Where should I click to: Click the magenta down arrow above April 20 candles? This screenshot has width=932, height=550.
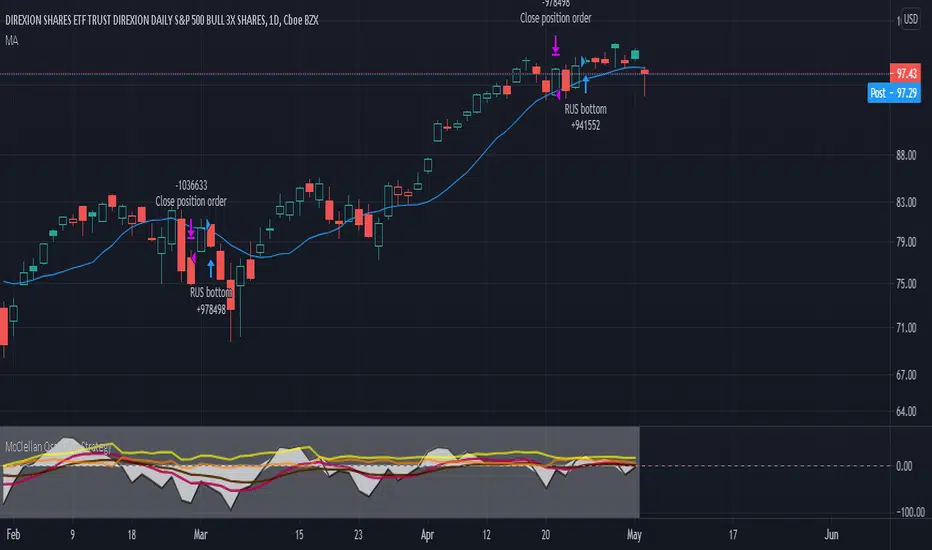[556, 46]
